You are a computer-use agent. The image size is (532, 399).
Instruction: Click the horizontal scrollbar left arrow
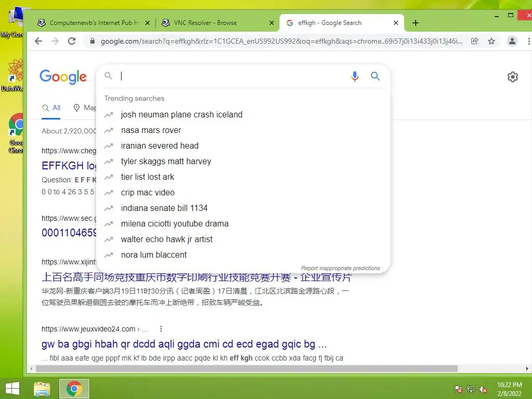(32, 368)
